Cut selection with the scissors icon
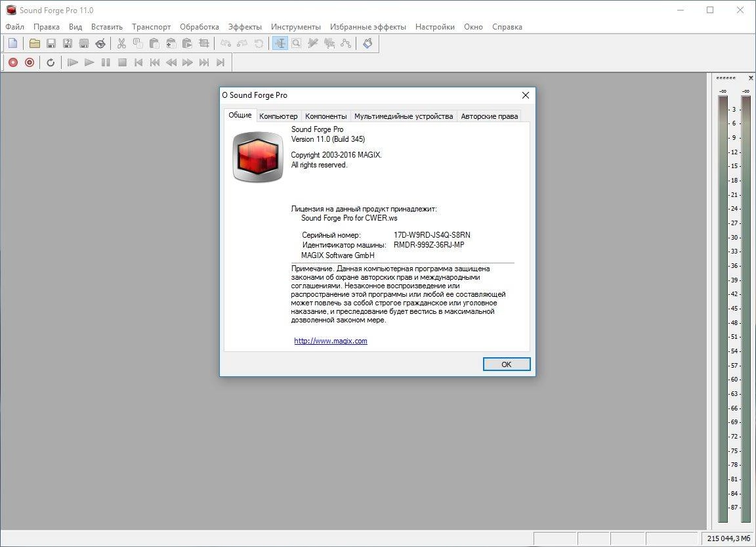Screen dimensions: 756x547 (121, 43)
